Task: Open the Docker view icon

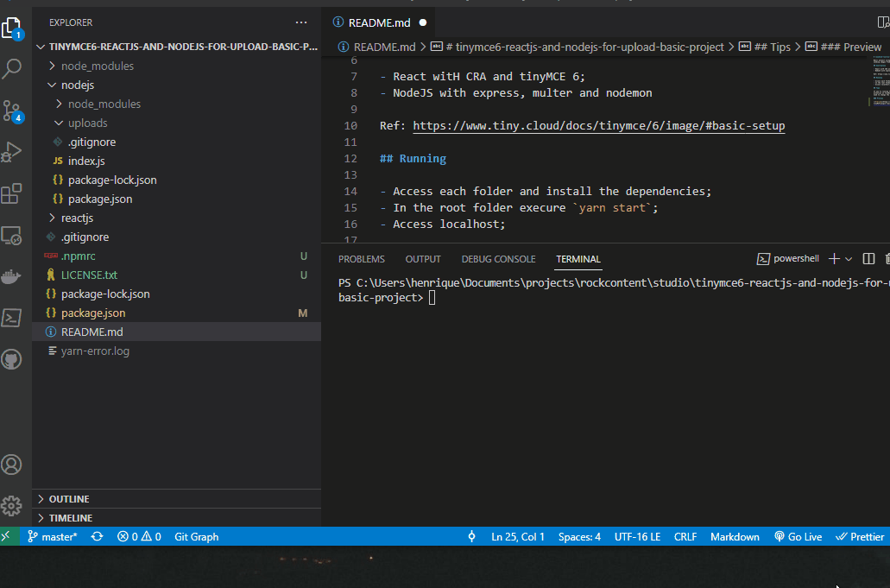Action: (11, 276)
